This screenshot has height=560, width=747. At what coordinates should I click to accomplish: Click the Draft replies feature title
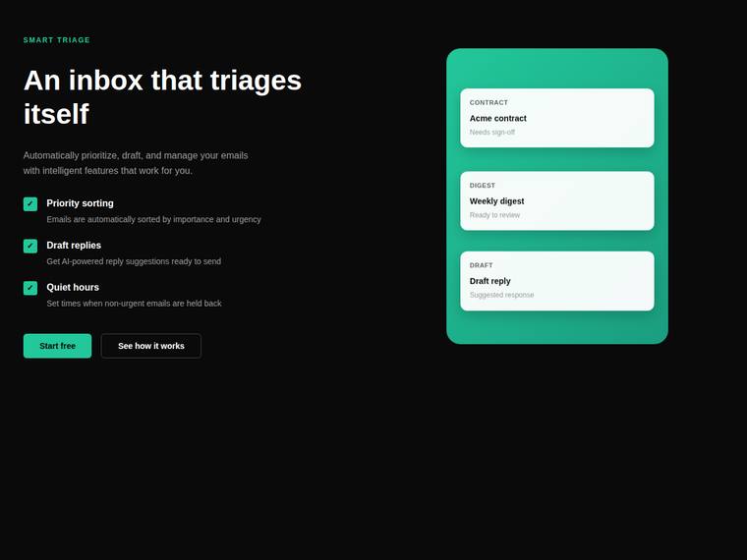click(x=74, y=246)
